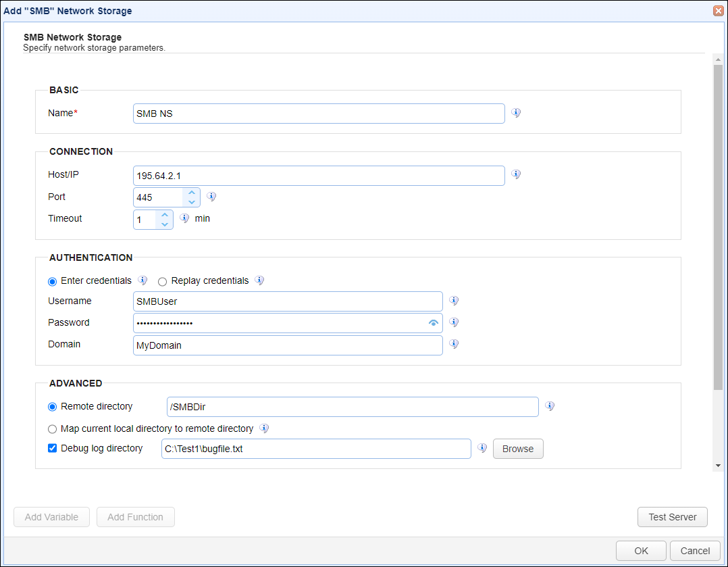Click the Domain input field
Viewport: 728px width, 567px height.
(288, 345)
